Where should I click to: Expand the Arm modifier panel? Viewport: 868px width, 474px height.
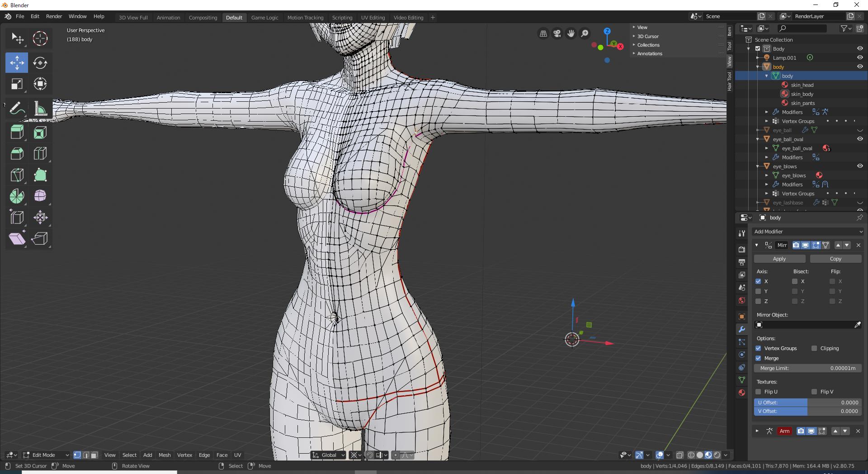click(x=757, y=431)
